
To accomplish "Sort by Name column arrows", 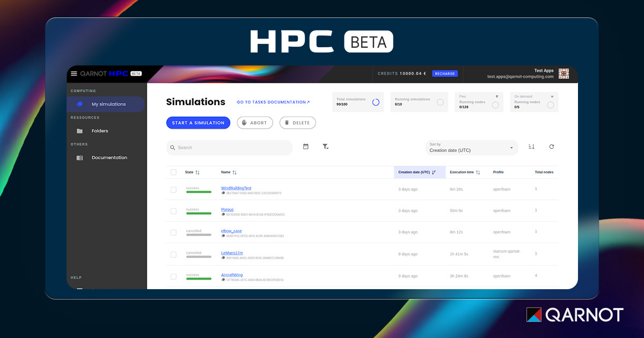I will coord(235,172).
